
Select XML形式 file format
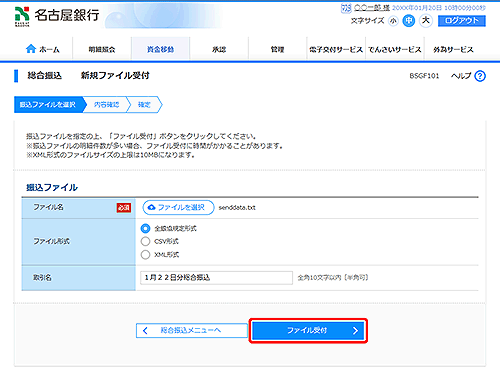145,255
